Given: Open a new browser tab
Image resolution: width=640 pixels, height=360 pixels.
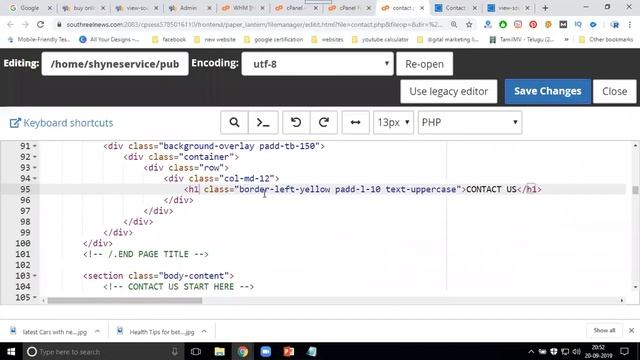Looking at the screenshot, I should pos(545,8).
